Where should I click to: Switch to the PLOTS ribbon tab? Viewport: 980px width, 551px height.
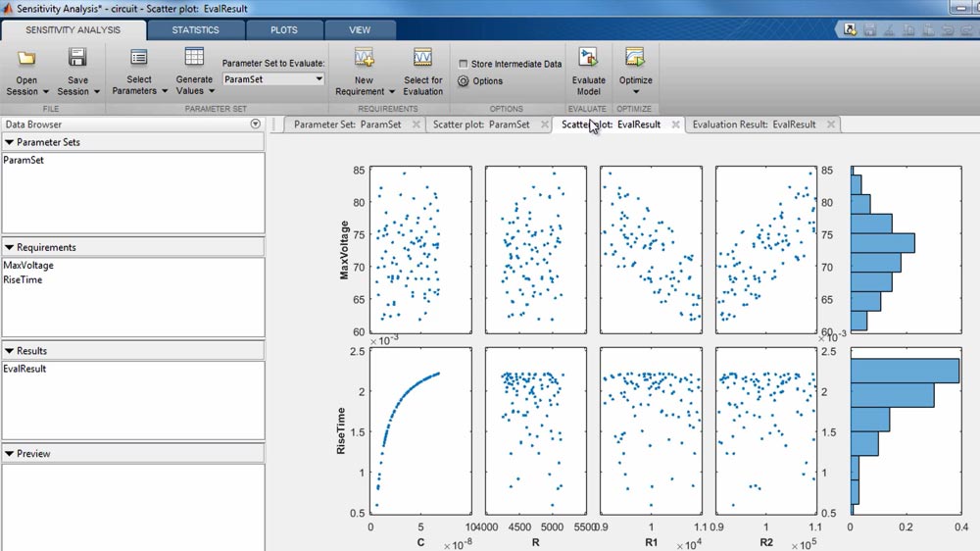[x=283, y=30]
